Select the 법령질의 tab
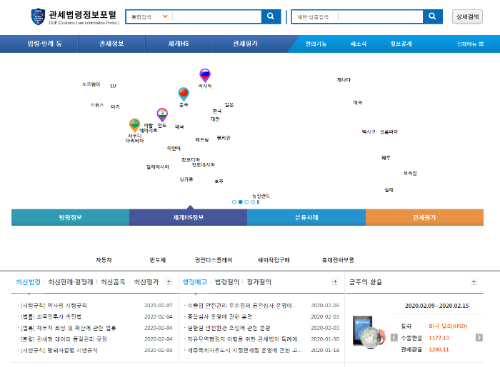The image size is (500, 367). click(227, 282)
